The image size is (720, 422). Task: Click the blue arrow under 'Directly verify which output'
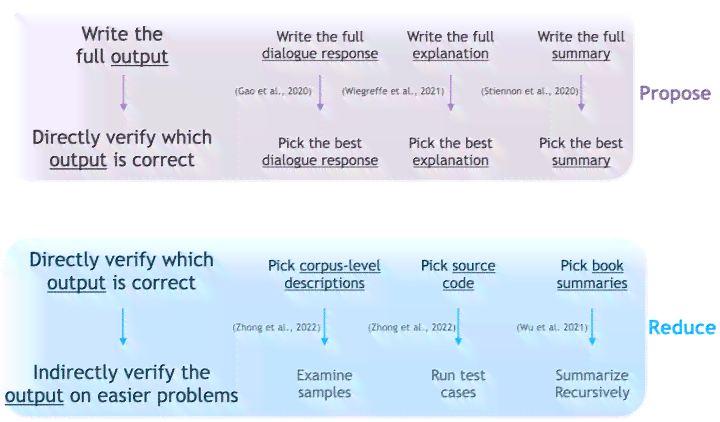123,327
